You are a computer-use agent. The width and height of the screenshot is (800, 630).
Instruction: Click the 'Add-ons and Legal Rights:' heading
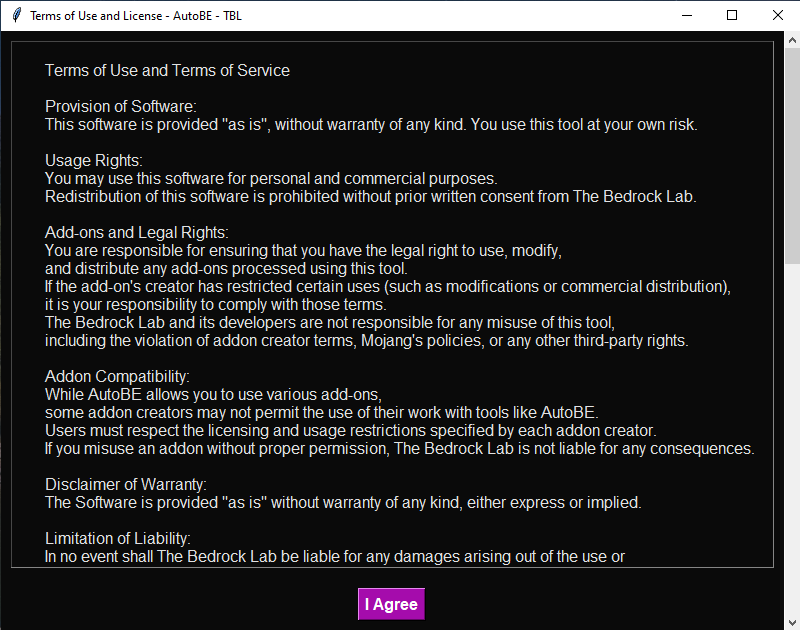click(137, 232)
